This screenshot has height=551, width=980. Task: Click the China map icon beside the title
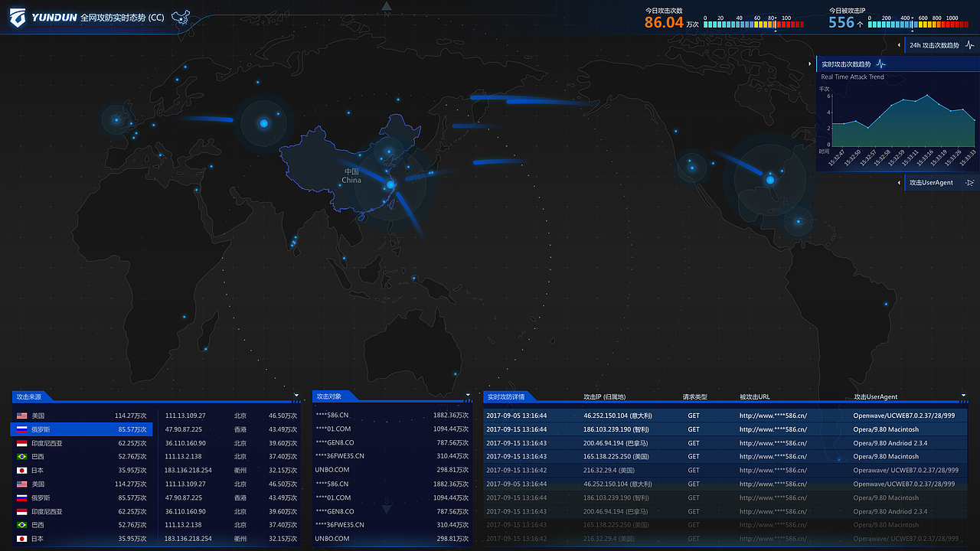click(181, 17)
